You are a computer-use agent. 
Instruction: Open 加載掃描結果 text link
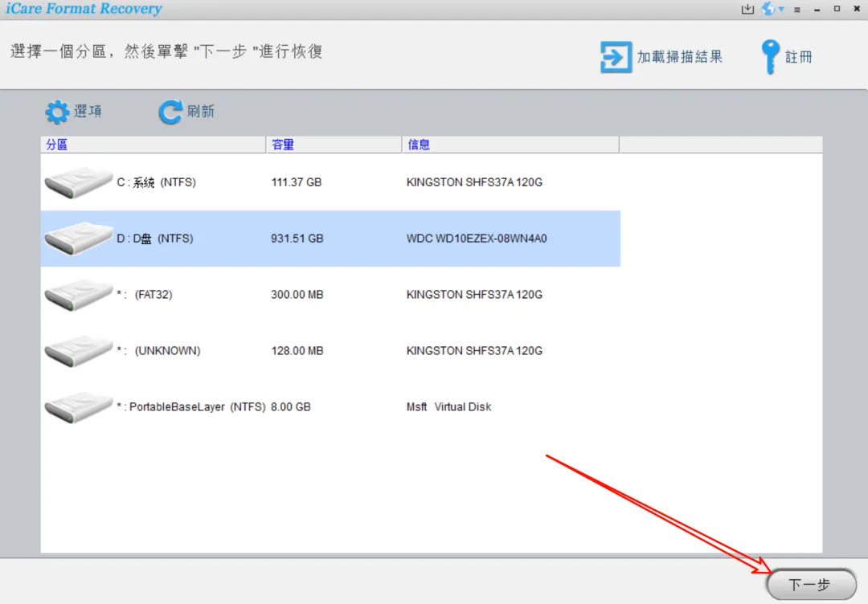coord(680,57)
